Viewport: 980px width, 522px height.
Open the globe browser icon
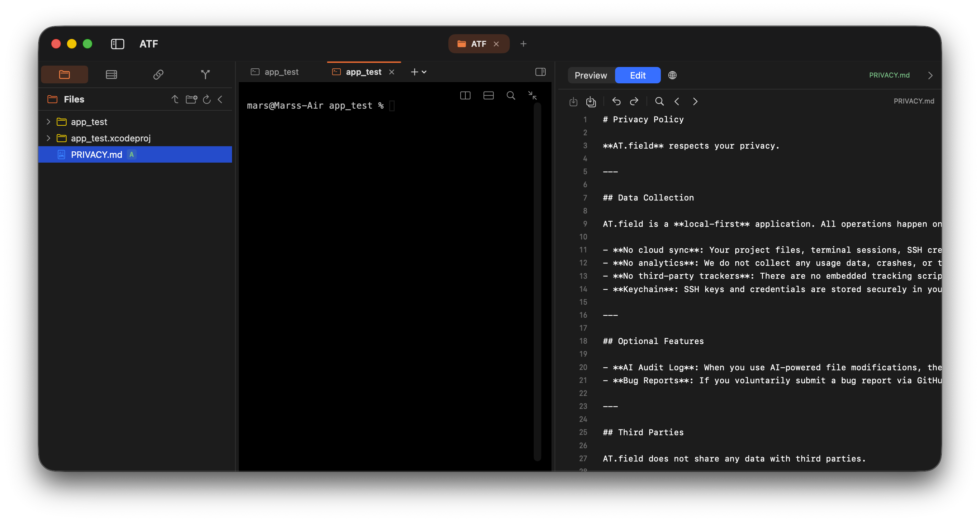click(x=672, y=75)
